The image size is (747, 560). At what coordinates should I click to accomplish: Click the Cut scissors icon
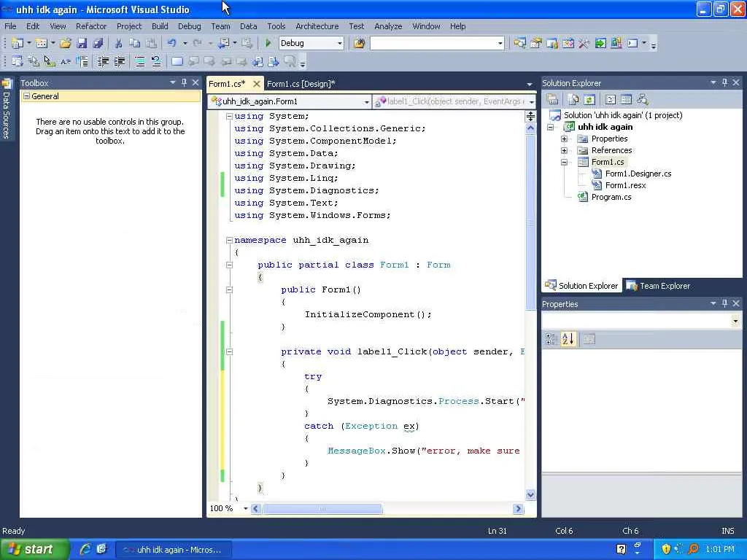pos(118,44)
